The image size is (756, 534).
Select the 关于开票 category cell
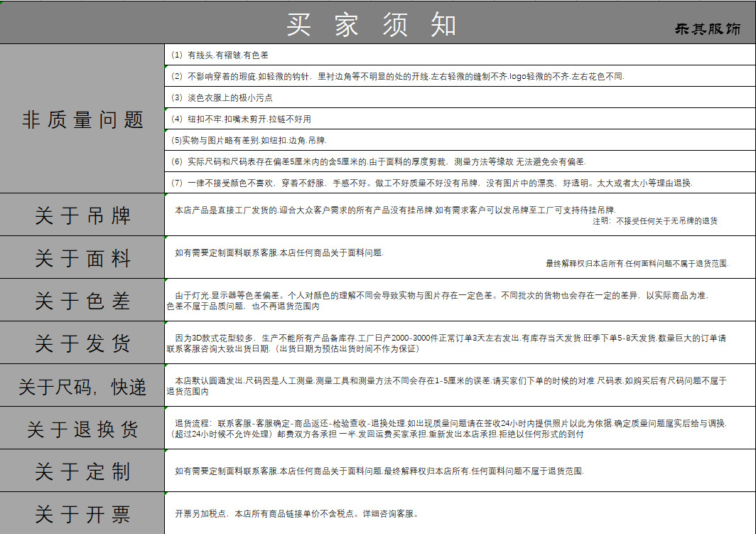82,513
